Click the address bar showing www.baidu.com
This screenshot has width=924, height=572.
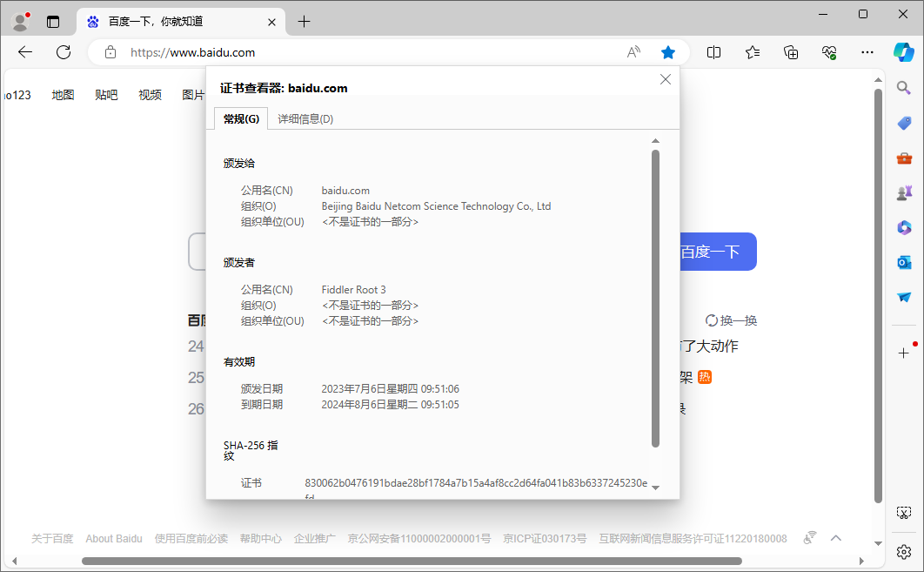click(x=365, y=52)
